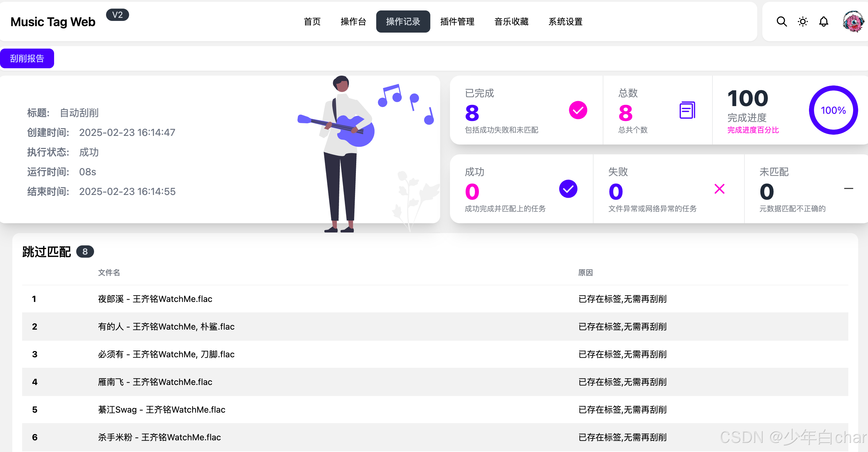Navigate to 音乐收藏
Viewport: 868px width, 452px height.
511,22
